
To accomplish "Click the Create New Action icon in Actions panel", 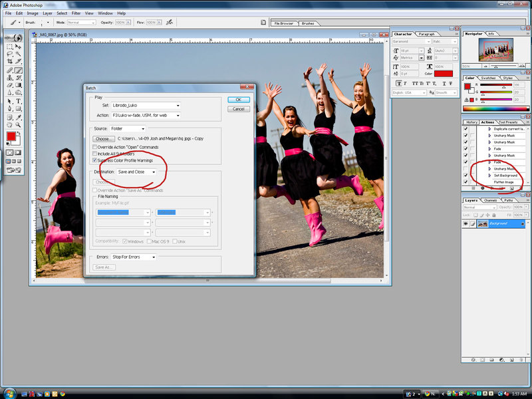I will click(512, 188).
